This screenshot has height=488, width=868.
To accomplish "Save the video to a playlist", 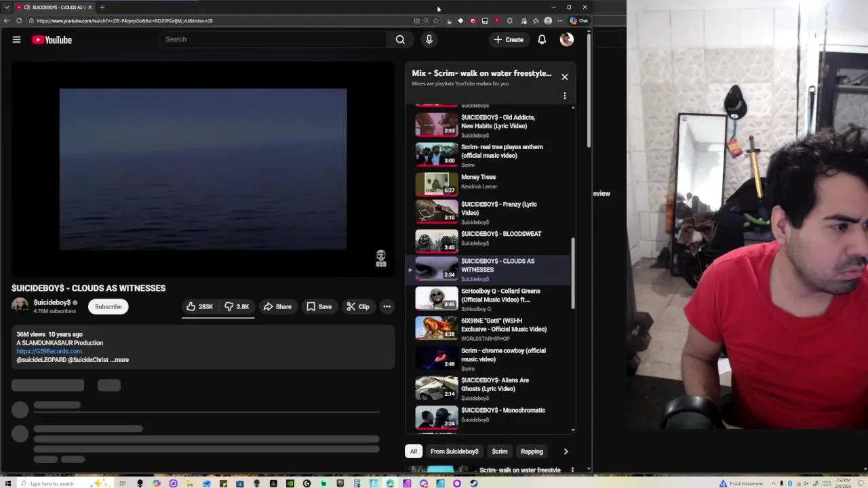I will coord(319,306).
